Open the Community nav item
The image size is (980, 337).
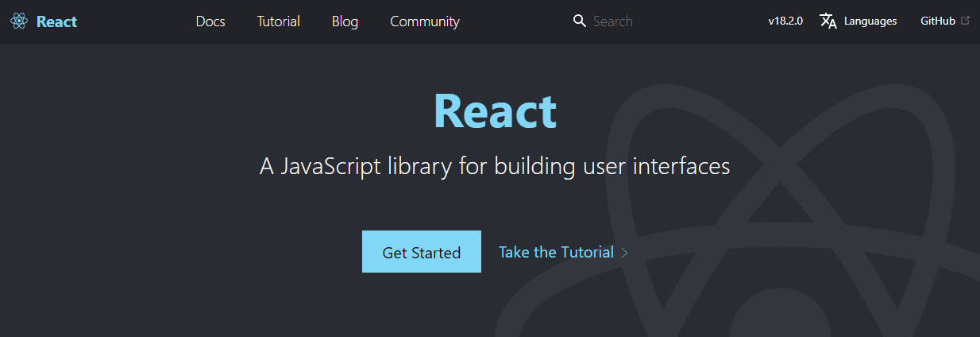425,21
